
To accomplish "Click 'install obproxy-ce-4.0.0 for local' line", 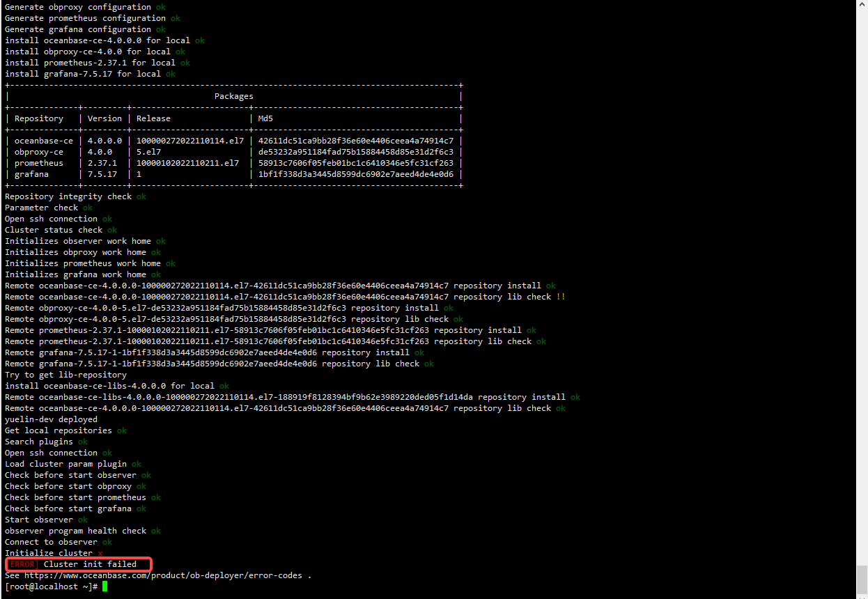I will tap(95, 52).
